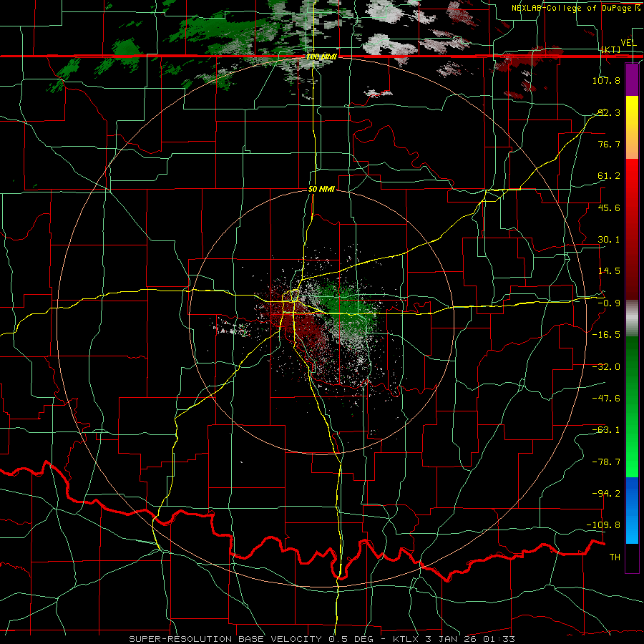Screen dimensions: 644x644
Task: Click the blue segment of the color bar
Action: tap(632, 510)
